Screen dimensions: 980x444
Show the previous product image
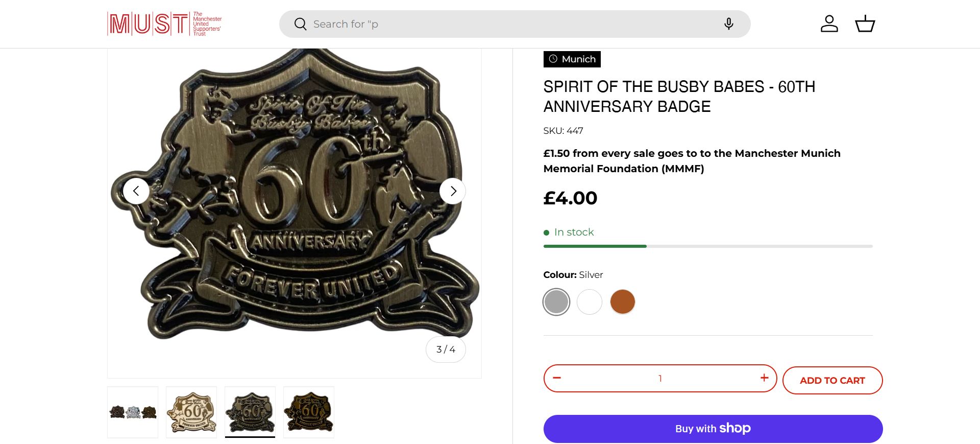click(x=136, y=191)
